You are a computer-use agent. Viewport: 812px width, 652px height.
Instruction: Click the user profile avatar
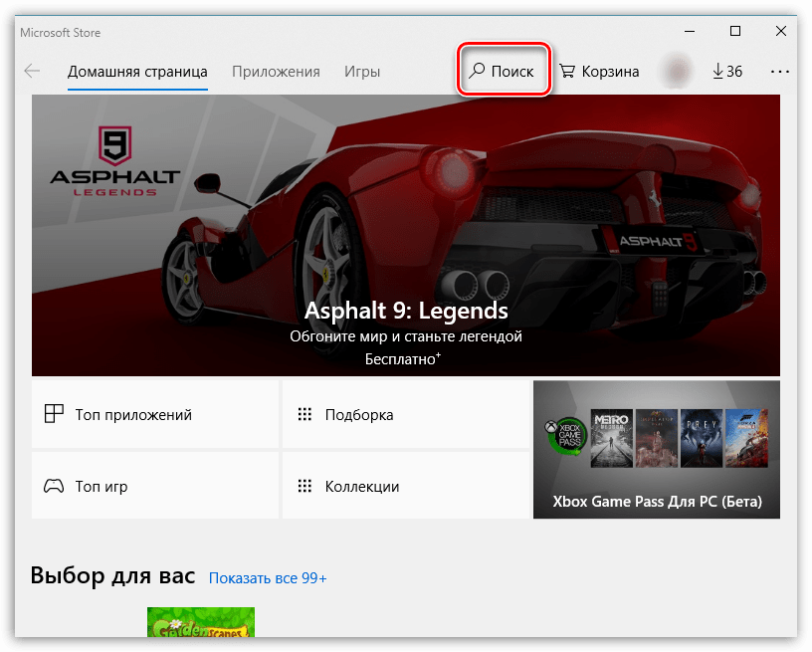click(678, 72)
